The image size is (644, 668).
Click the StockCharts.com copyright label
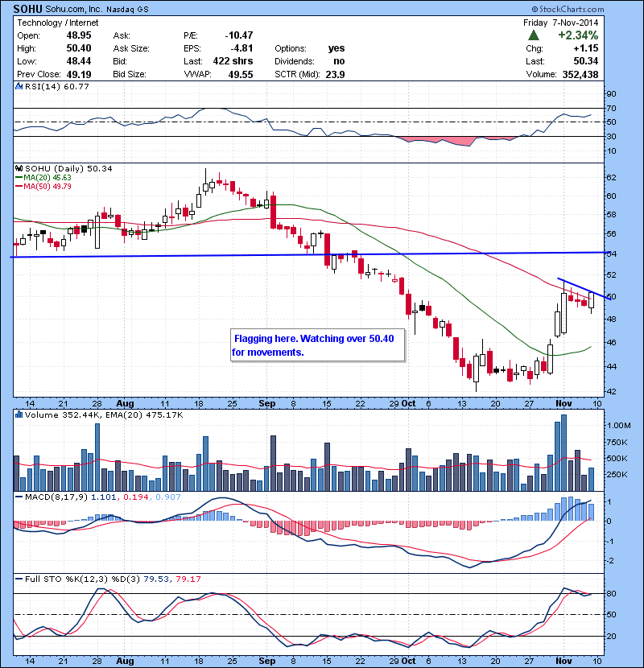pyautogui.click(x=568, y=9)
